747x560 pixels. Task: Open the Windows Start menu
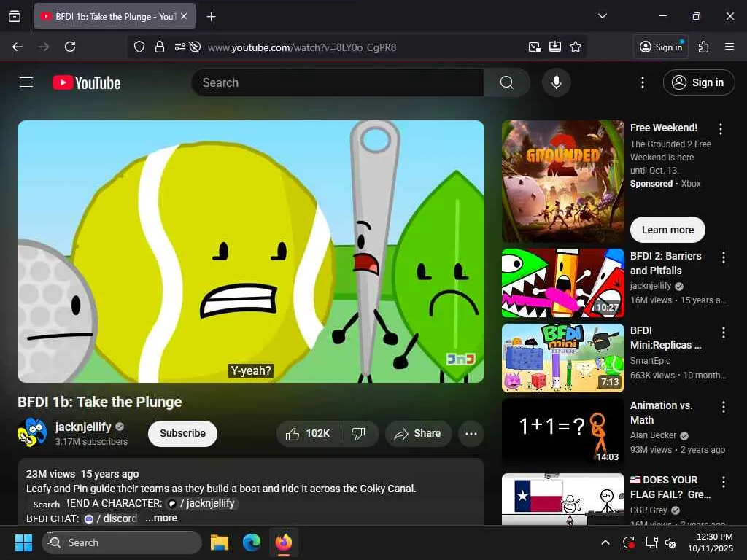click(23, 542)
